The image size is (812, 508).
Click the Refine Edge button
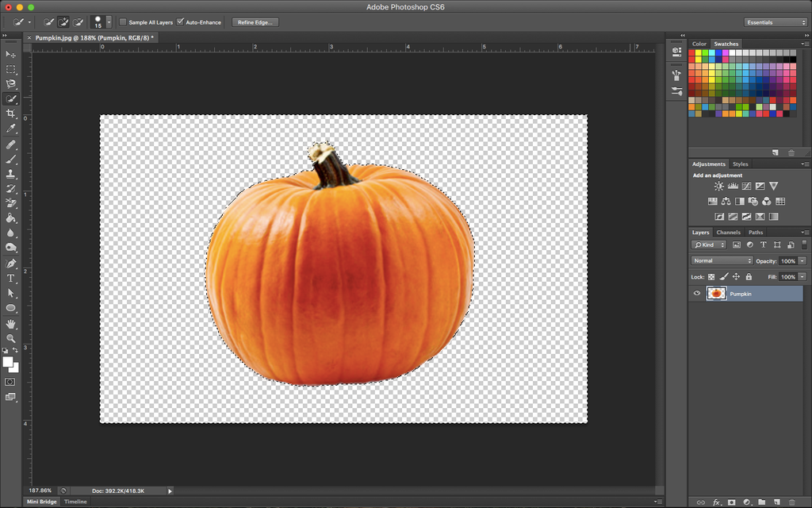(255, 22)
